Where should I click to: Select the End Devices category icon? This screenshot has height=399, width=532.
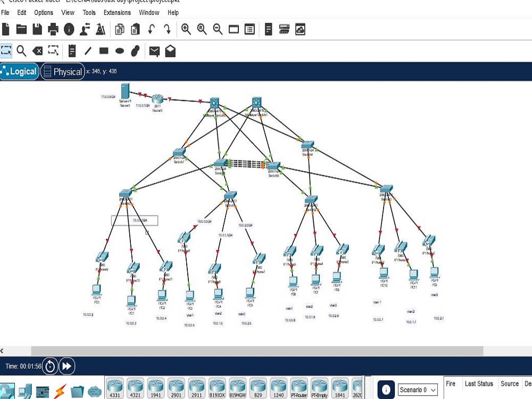[x=25, y=392]
